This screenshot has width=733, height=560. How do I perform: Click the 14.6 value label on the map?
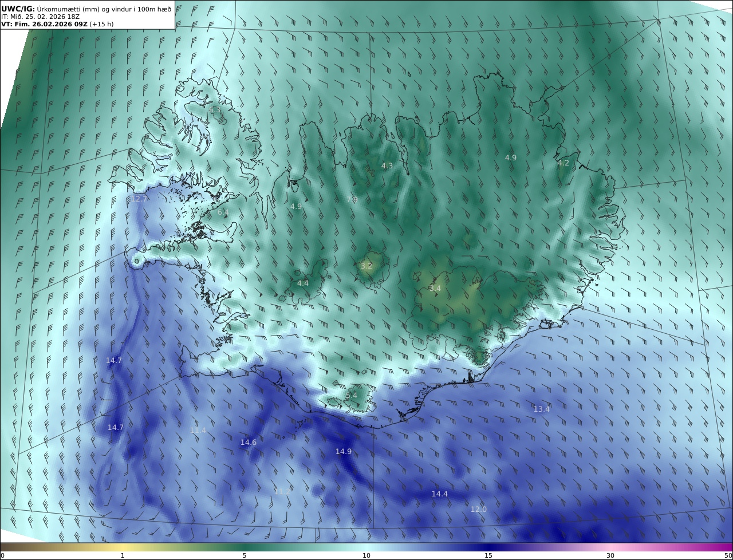pyautogui.click(x=249, y=443)
